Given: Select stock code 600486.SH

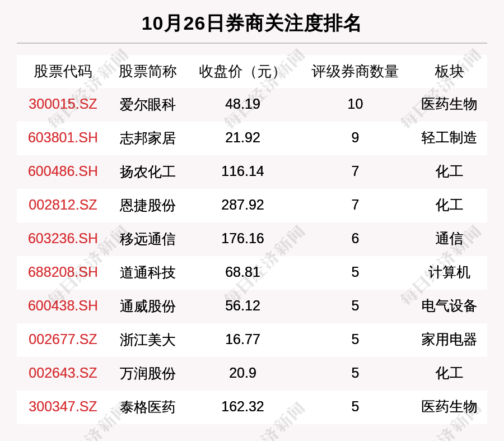Looking at the screenshot, I should point(63,171).
